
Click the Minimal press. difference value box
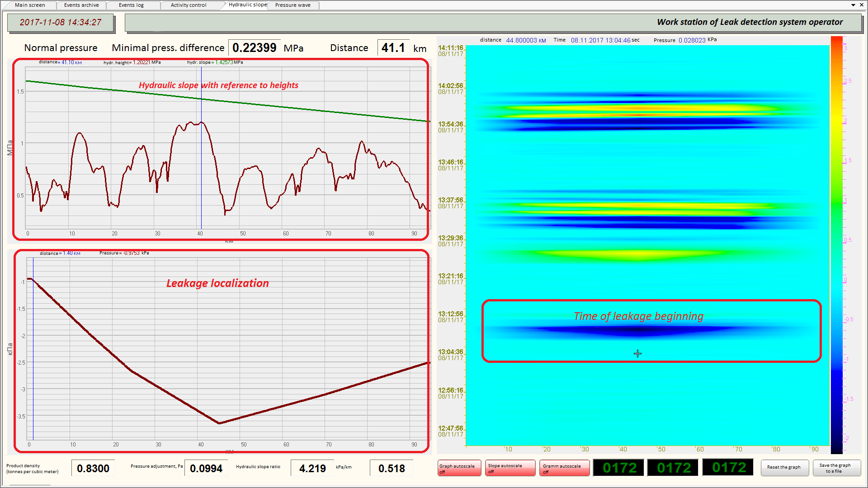click(x=254, y=48)
